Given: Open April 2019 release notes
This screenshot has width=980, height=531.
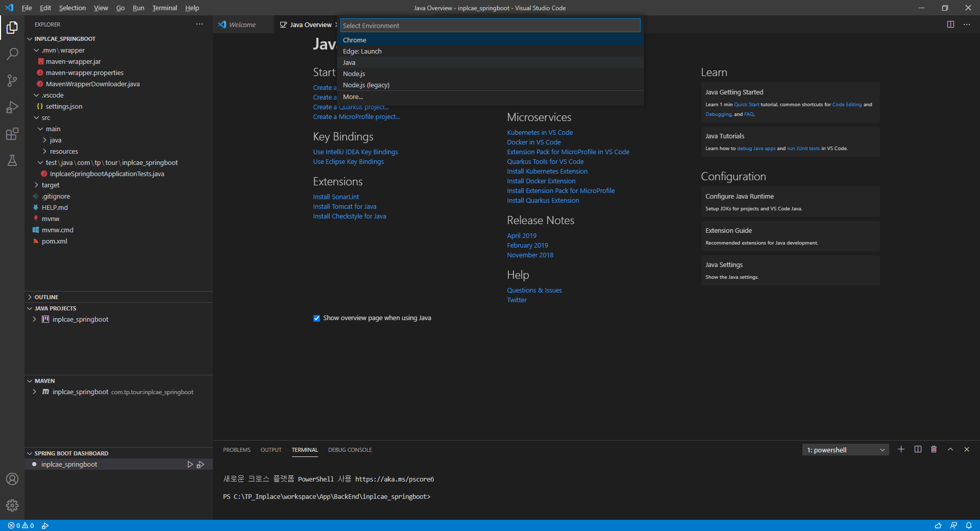Looking at the screenshot, I should click(521, 235).
